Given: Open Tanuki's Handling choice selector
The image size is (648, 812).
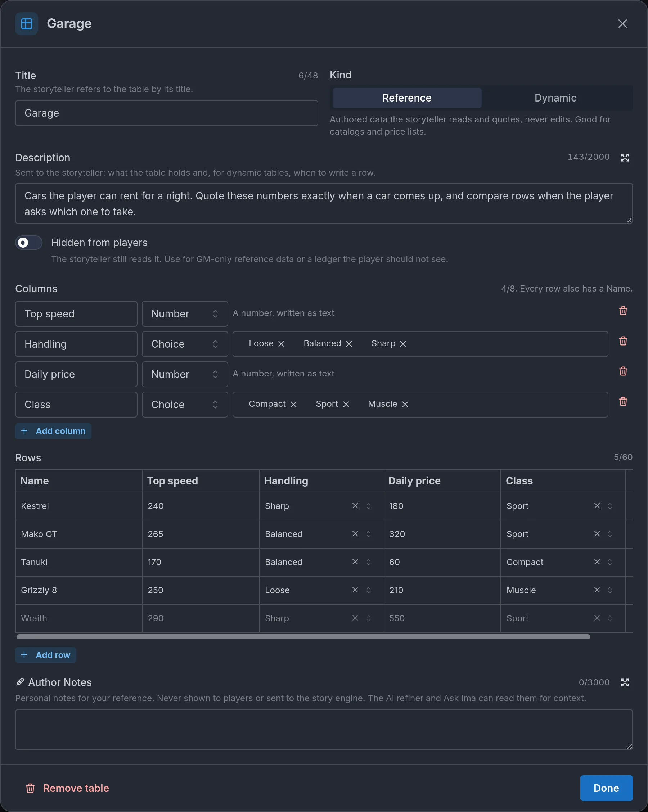Looking at the screenshot, I should tap(368, 562).
